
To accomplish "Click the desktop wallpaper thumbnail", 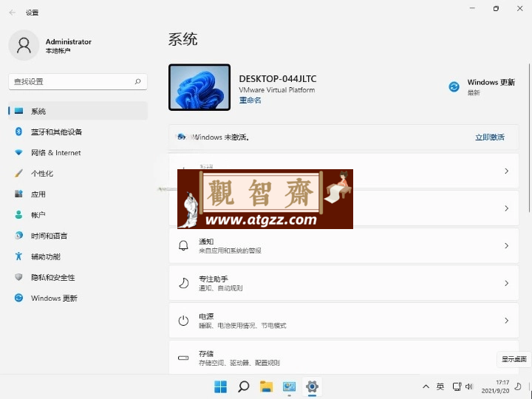I will pos(199,87).
